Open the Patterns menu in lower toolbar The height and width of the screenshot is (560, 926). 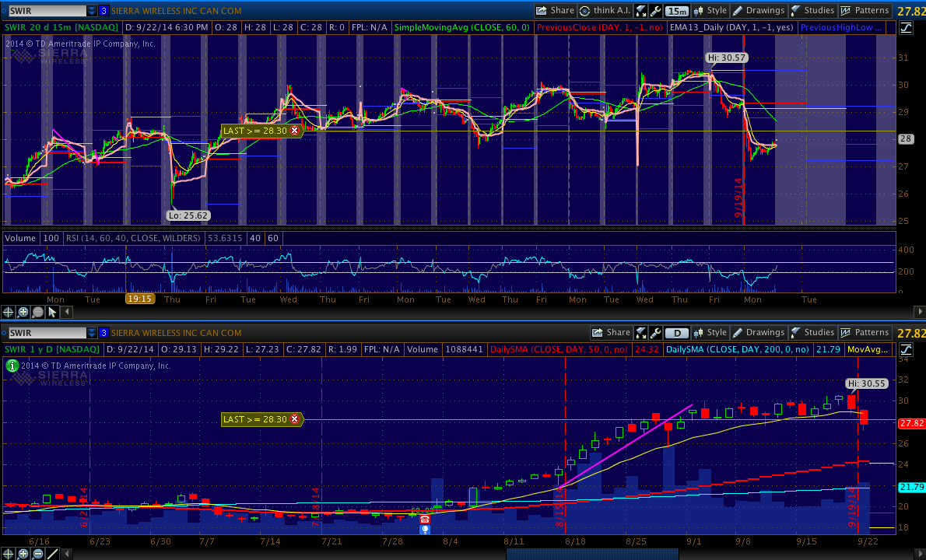(x=865, y=333)
